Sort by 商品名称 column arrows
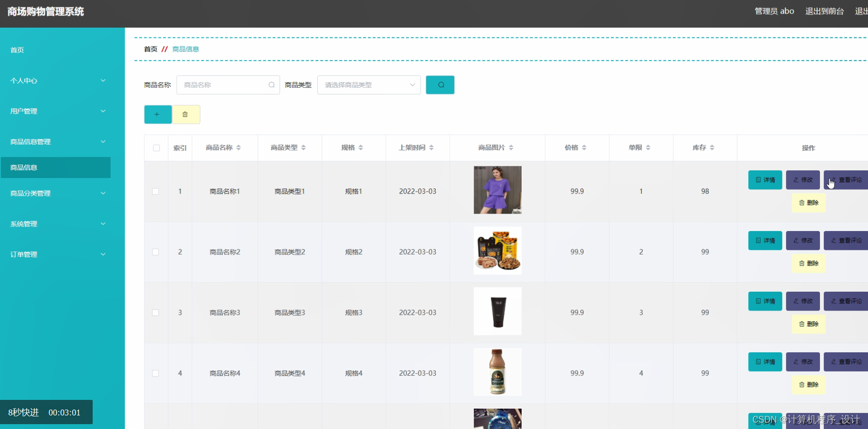Screen dimensions: 868x429 (x=238, y=148)
